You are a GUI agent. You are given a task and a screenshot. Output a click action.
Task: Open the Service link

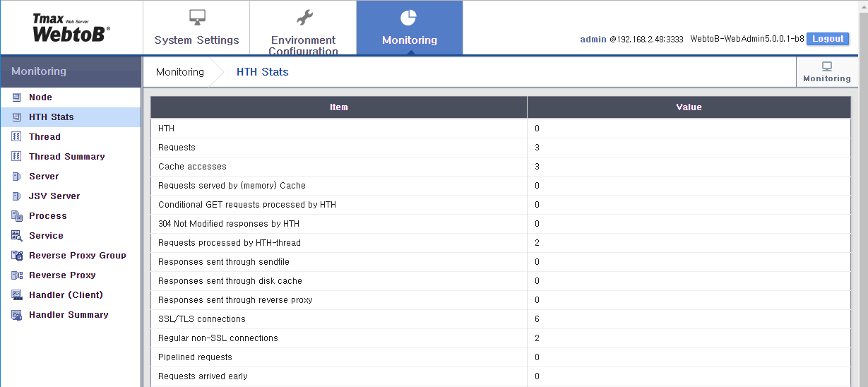coord(46,236)
